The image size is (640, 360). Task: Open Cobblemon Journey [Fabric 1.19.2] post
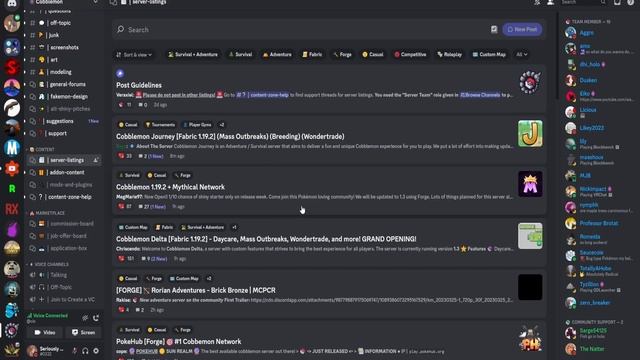coord(329,140)
